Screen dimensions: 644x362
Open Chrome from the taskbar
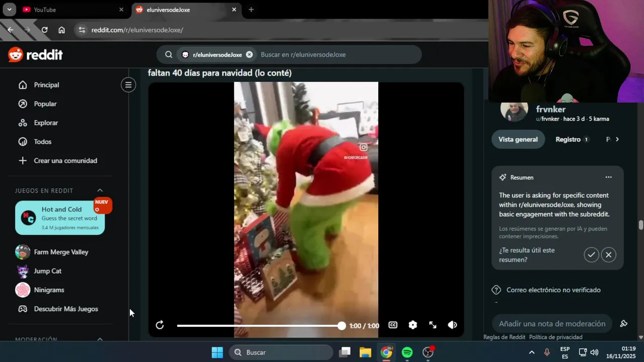[x=386, y=352]
